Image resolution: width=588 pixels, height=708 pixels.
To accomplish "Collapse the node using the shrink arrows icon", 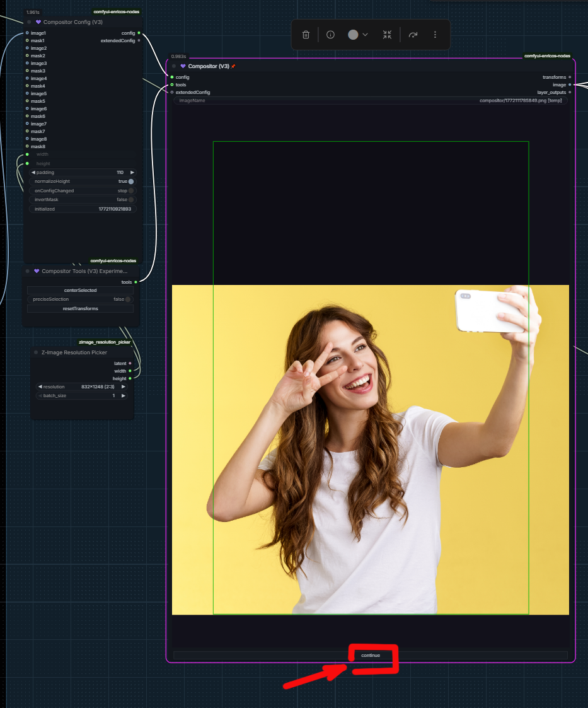I will click(387, 35).
